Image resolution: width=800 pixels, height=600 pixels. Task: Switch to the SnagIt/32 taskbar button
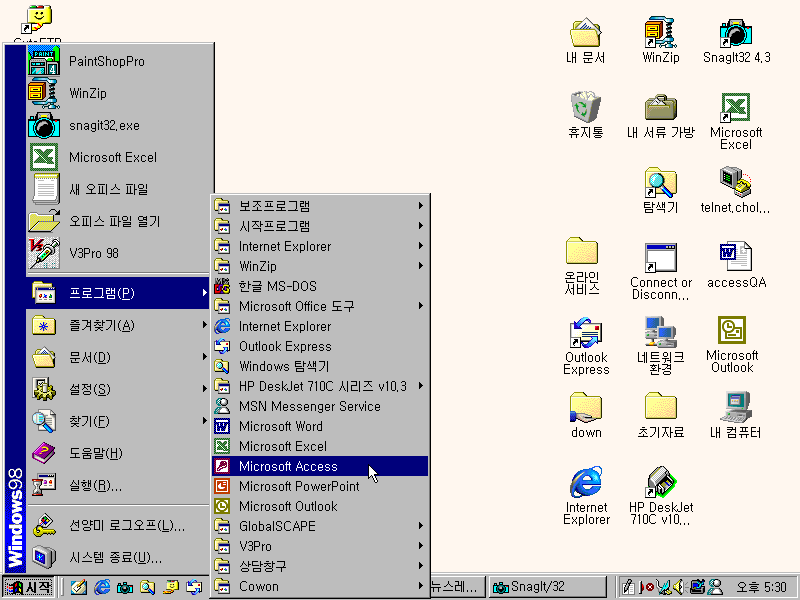click(x=547, y=587)
